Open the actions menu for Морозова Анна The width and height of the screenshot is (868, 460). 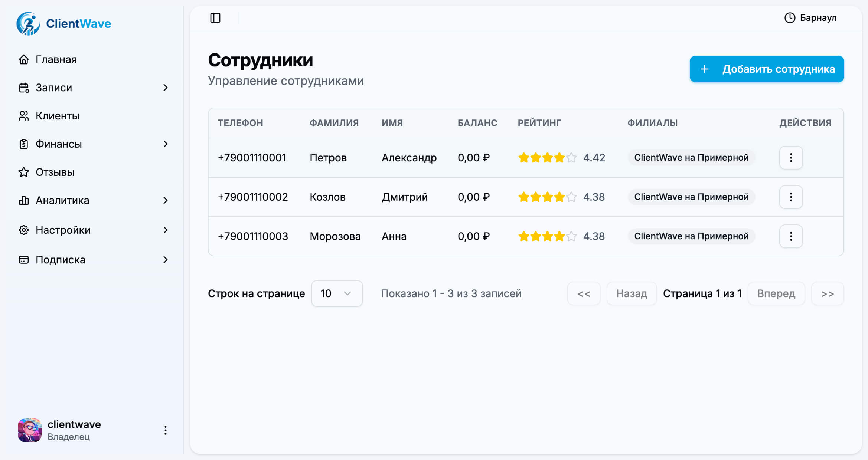pyautogui.click(x=791, y=236)
